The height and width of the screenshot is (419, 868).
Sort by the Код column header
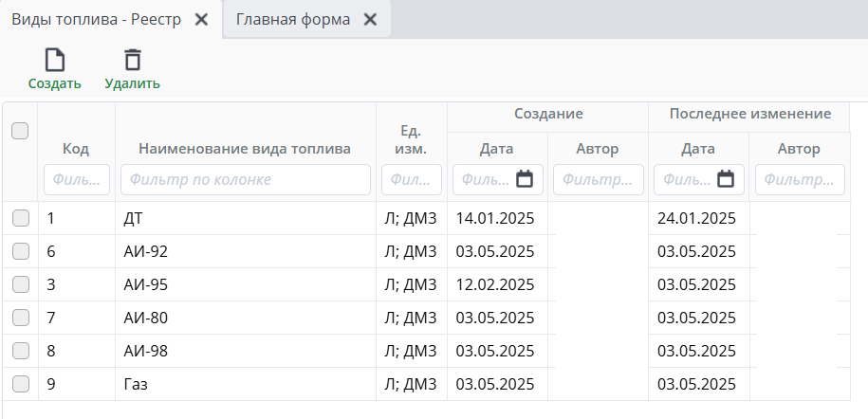click(x=76, y=149)
